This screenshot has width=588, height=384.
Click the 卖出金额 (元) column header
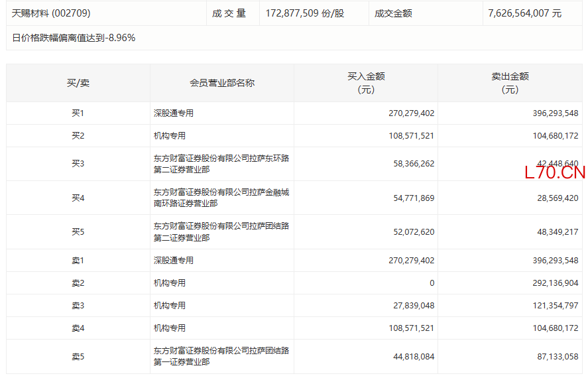pos(509,83)
